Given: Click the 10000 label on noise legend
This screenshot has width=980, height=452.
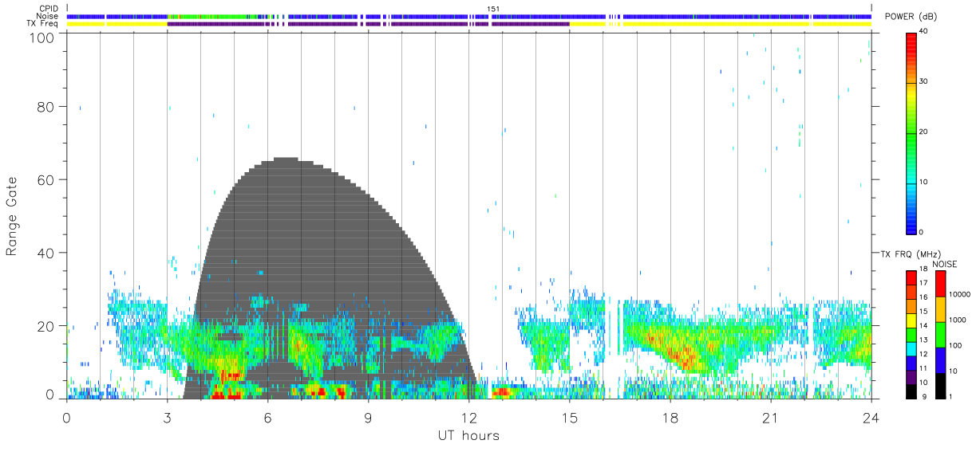Looking at the screenshot, I should 959,295.
